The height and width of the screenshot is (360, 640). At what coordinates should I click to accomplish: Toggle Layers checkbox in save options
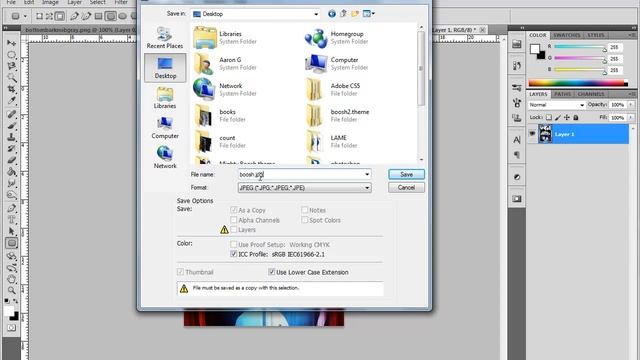pos(233,230)
